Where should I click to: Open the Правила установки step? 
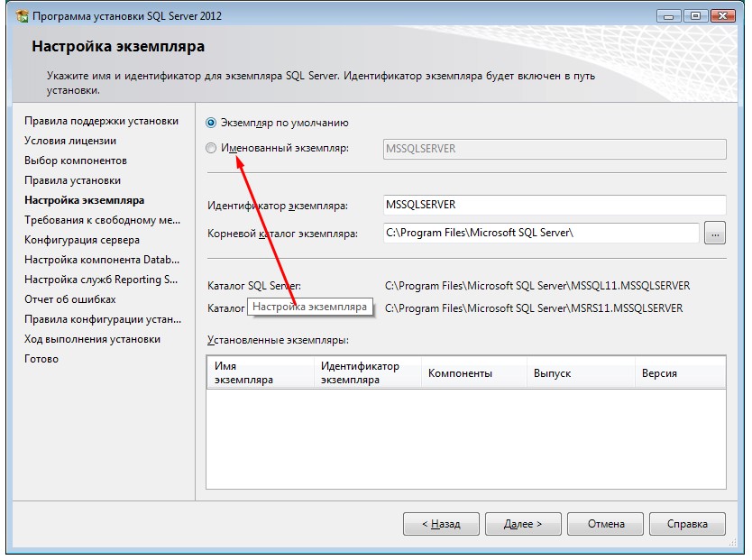click(x=72, y=180)
